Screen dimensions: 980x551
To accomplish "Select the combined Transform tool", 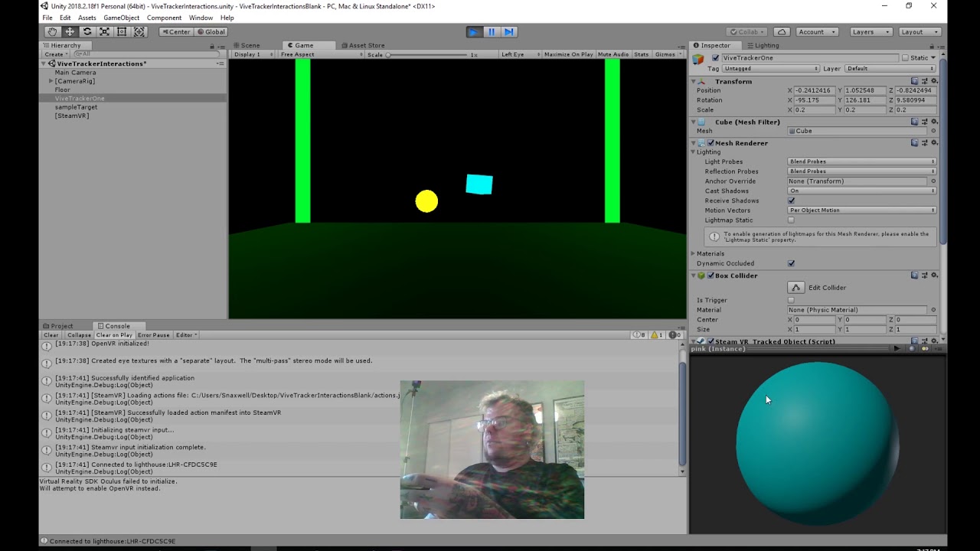I will pyautogui.click(x=139, y=31).
